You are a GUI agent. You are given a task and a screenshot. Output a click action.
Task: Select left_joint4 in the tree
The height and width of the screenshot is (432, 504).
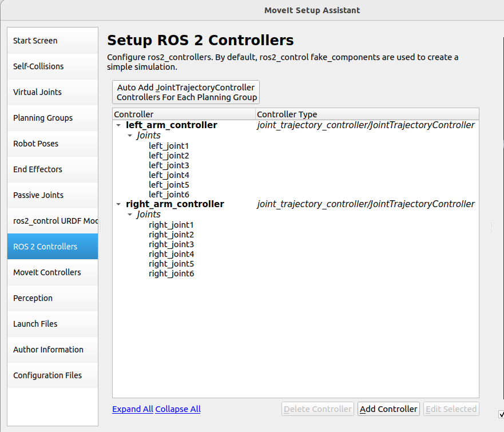(x=169, y=175)
